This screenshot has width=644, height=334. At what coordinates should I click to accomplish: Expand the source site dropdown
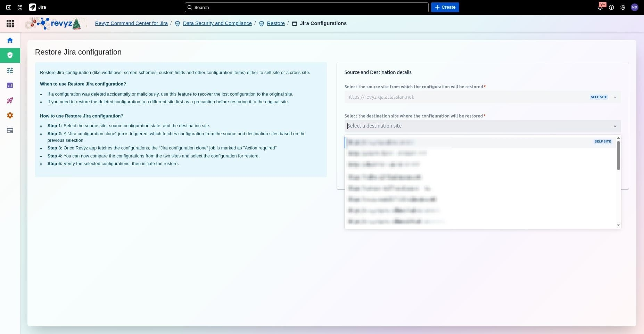(615, 97)
